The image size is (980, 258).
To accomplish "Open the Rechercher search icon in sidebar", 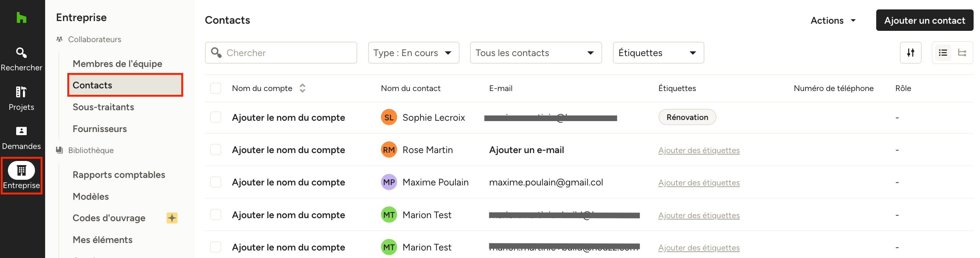I will point(21,53).
